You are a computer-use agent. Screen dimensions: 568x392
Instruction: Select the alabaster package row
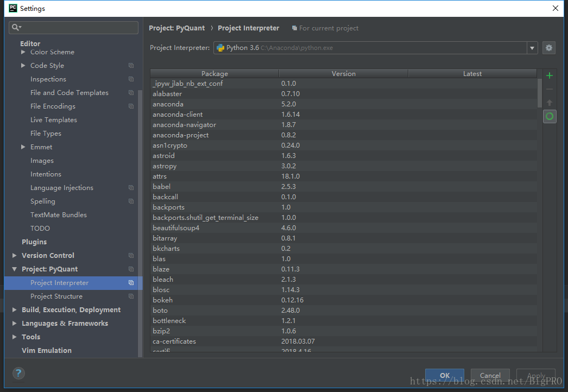coord(343,94)
